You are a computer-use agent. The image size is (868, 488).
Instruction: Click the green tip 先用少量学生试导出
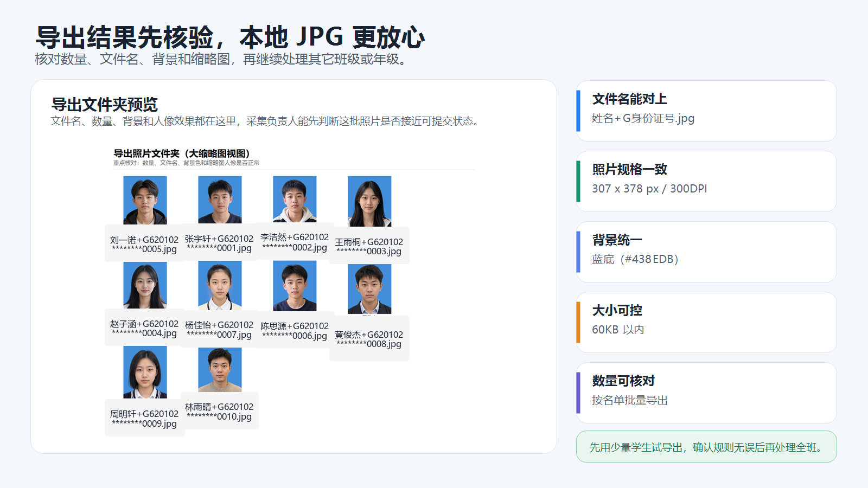click(706, 447)
